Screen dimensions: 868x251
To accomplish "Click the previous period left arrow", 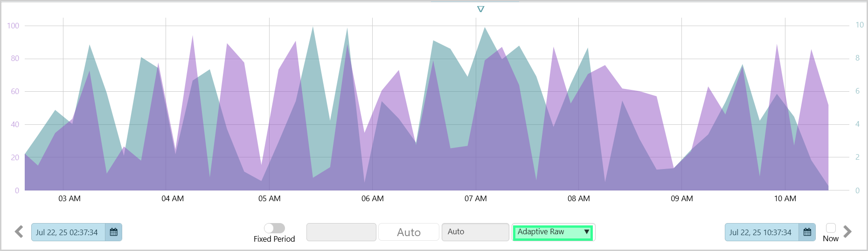I will [19, 232].
